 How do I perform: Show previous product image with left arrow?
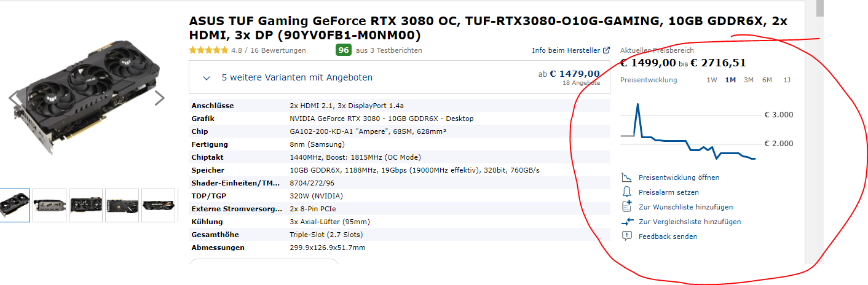(x=14, y=98)
